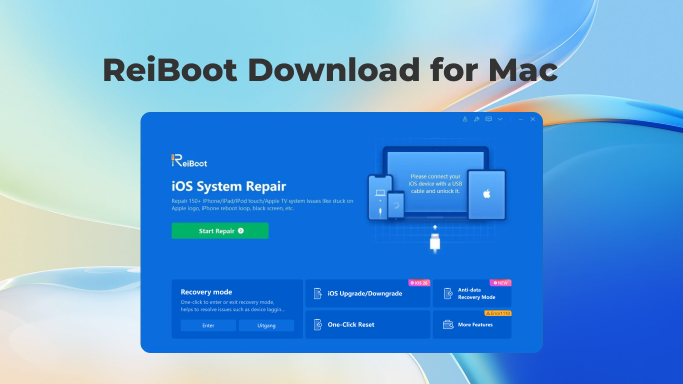The height and width of the screenshot is (384, 683).
Task: Click the 'One-click to enter or exit' description
Action: (x=233, y=306)
